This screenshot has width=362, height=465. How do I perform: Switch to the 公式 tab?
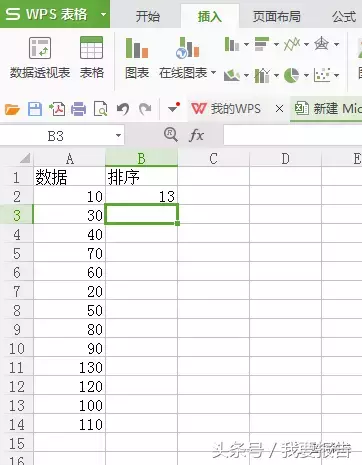tap(344, 16)
